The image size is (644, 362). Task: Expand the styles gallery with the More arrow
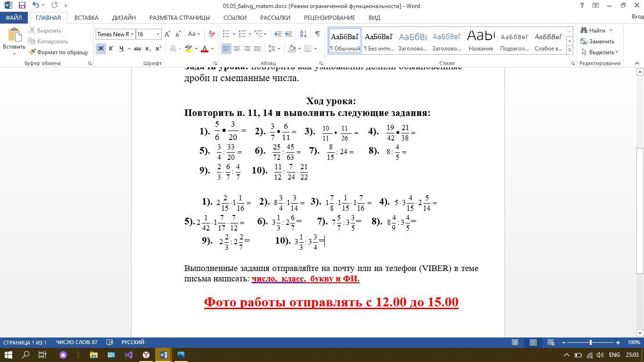pyautogui.click(x=570, y=49)
